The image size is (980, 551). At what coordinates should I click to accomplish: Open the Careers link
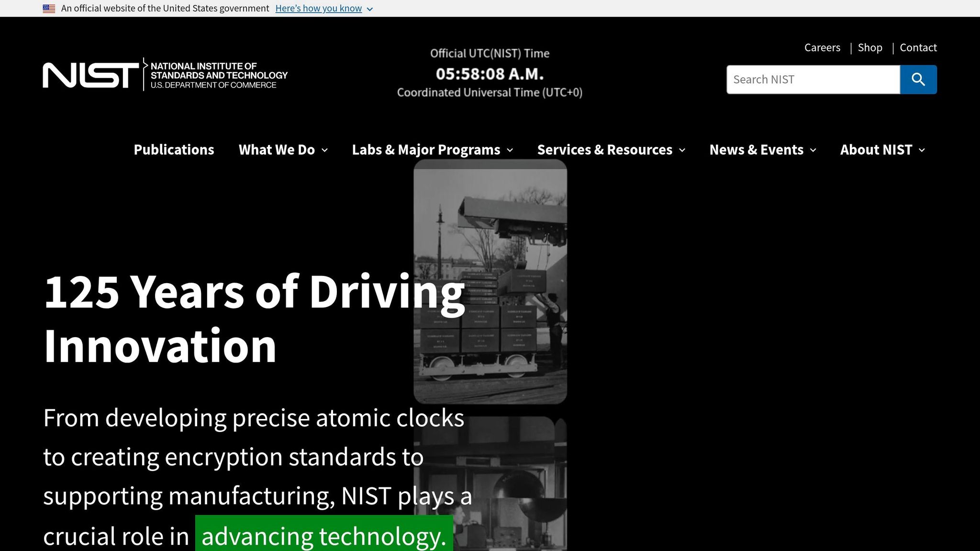(822, 47)
